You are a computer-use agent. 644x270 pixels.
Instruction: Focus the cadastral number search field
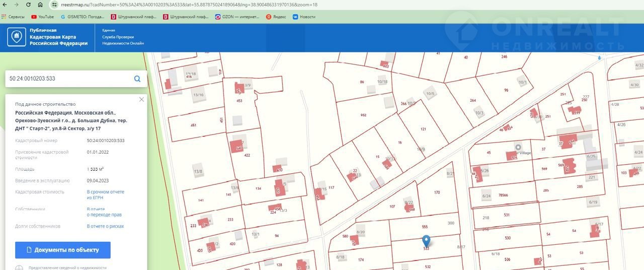tap(68, 79)
